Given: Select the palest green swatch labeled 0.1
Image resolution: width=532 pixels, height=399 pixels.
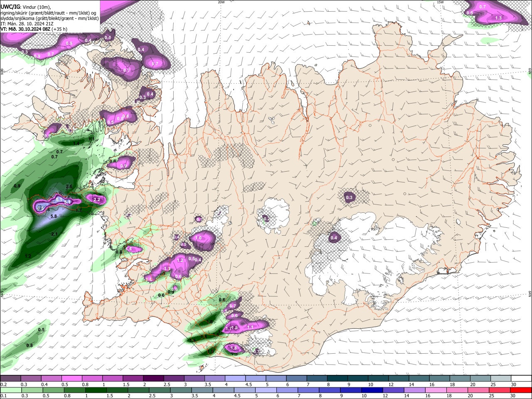Looking at the screenshot, I should 10,390.
